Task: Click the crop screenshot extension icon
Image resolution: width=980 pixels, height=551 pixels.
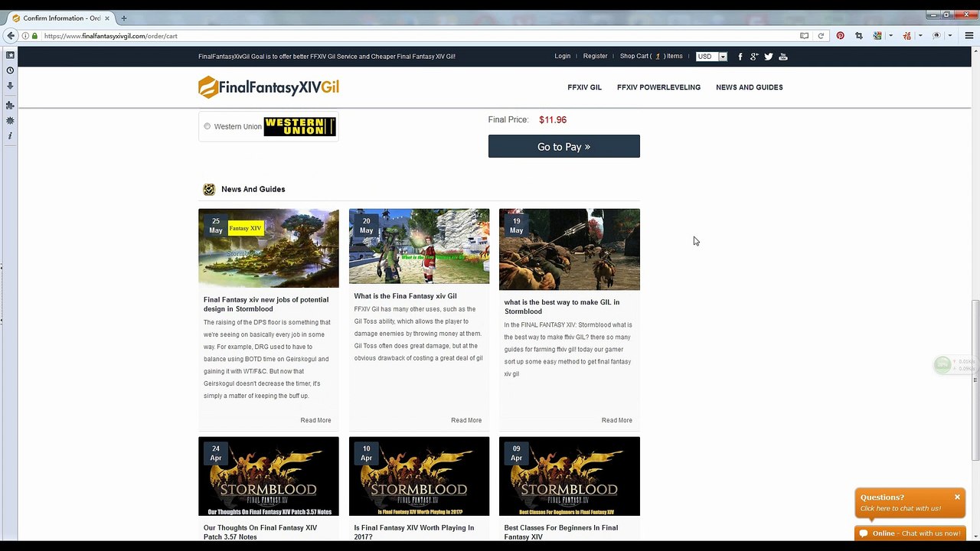Action: (859, 36)
